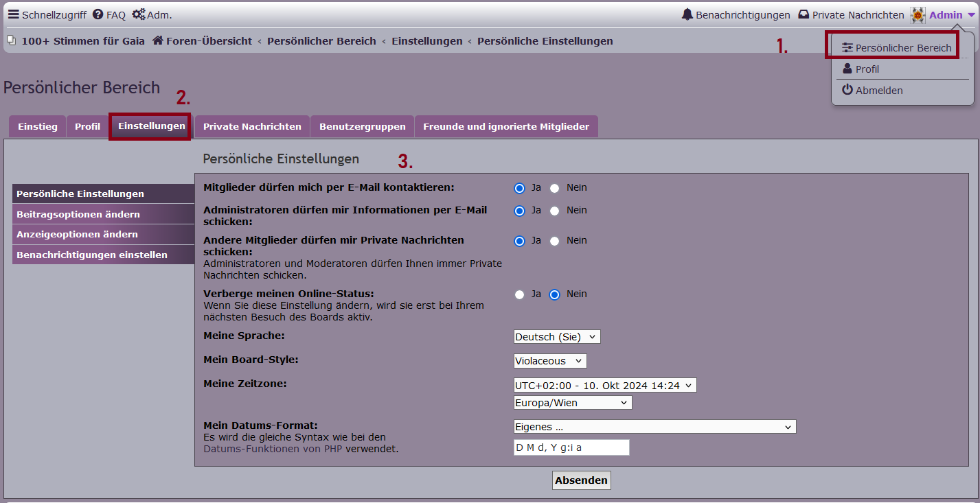The image size is (980, 503).
Task: Click the Admin avatar image
Action: coord(918,14)
